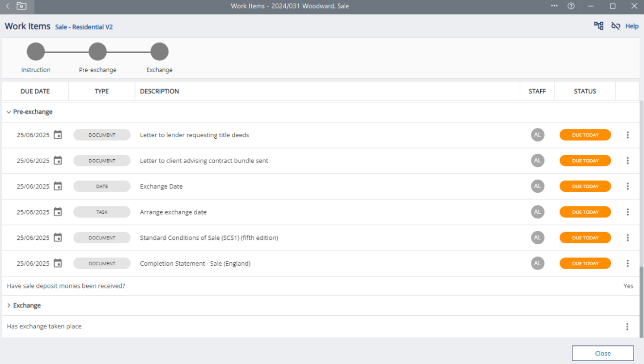Open the Help link

coord(631,26)
